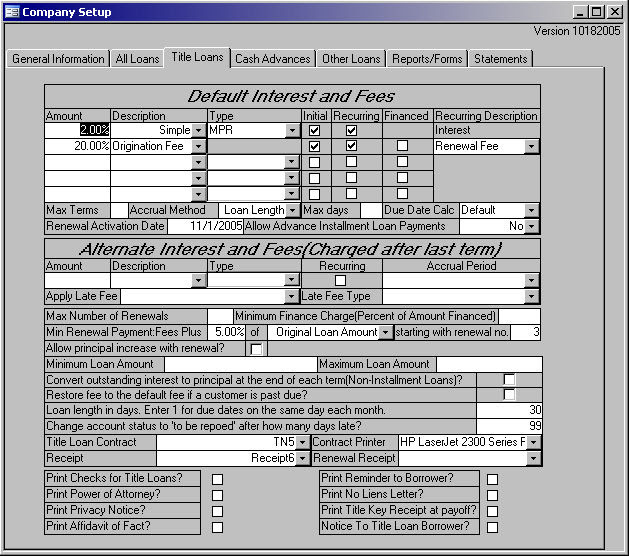
Task: Toggle Recurring checkbox for Origination Fee
Action: [x=351, y=146]
